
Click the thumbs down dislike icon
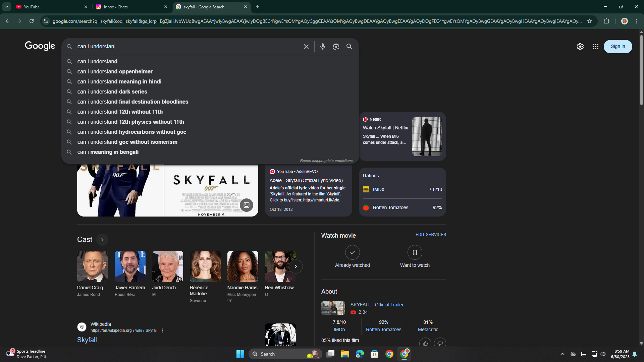click(x=440, y=343)
